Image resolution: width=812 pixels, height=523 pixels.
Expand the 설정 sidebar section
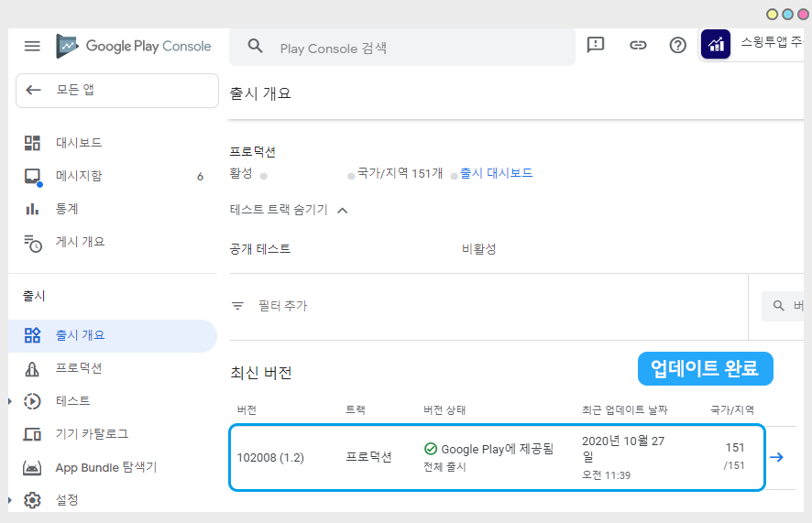[x=11, y=500]
